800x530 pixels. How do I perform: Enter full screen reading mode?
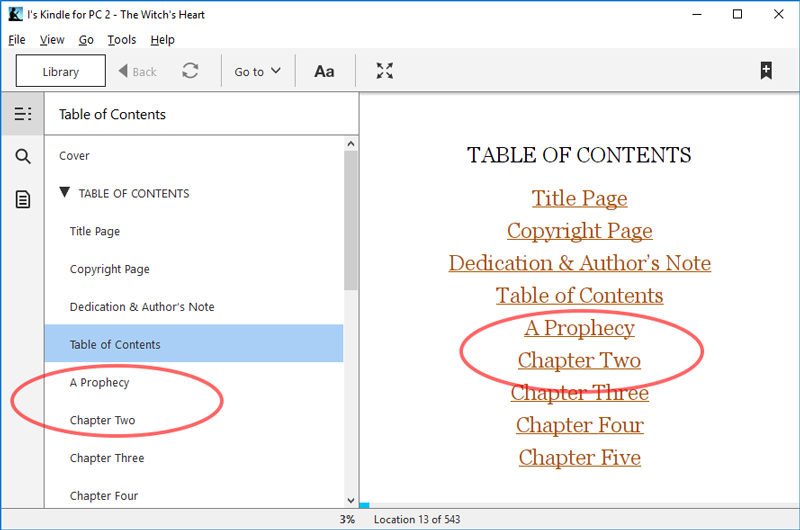(x=385, y=71)
